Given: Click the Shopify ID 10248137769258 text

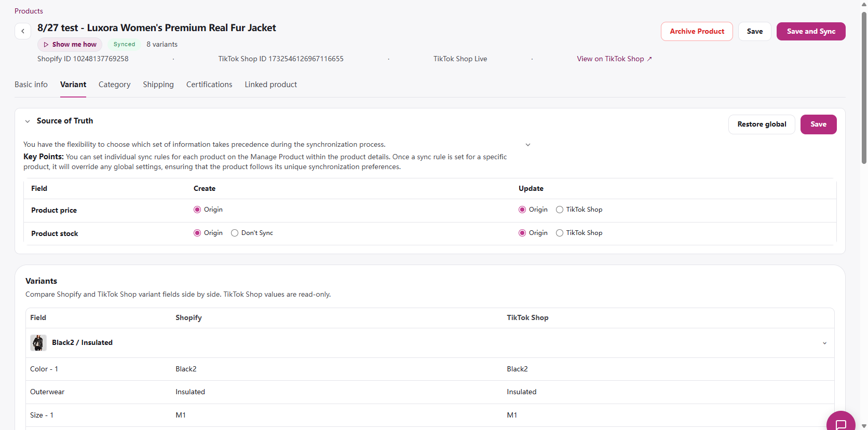Looking at the screenshot, I should (x=83, y=59).
